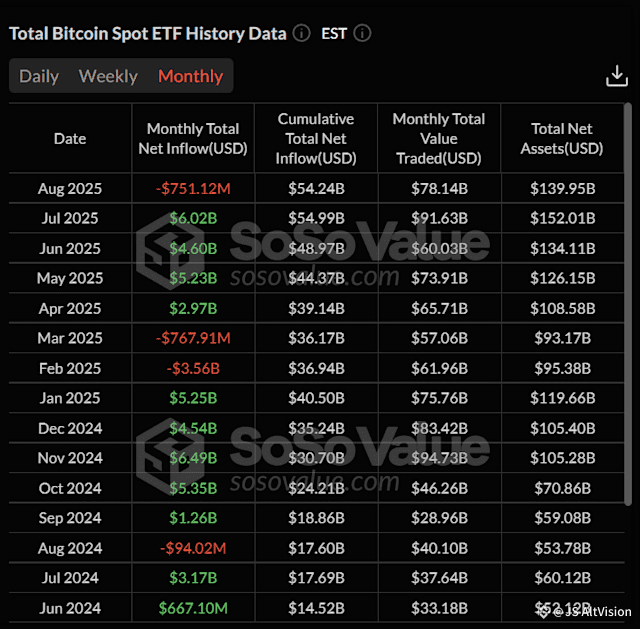
Task: Click the download data icon
Action: pos(617,76)
